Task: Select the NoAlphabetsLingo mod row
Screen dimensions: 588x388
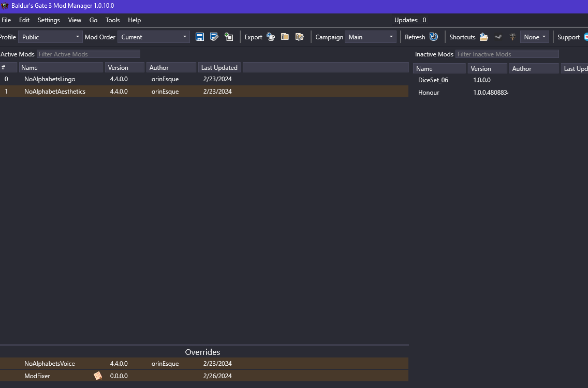Action: (x=204, y=79)
